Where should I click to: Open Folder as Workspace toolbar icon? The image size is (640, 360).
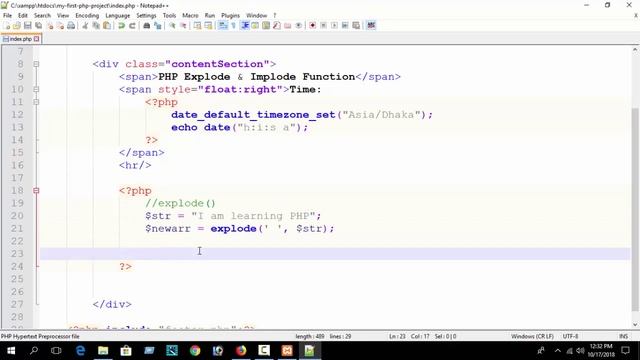[288, 26]
